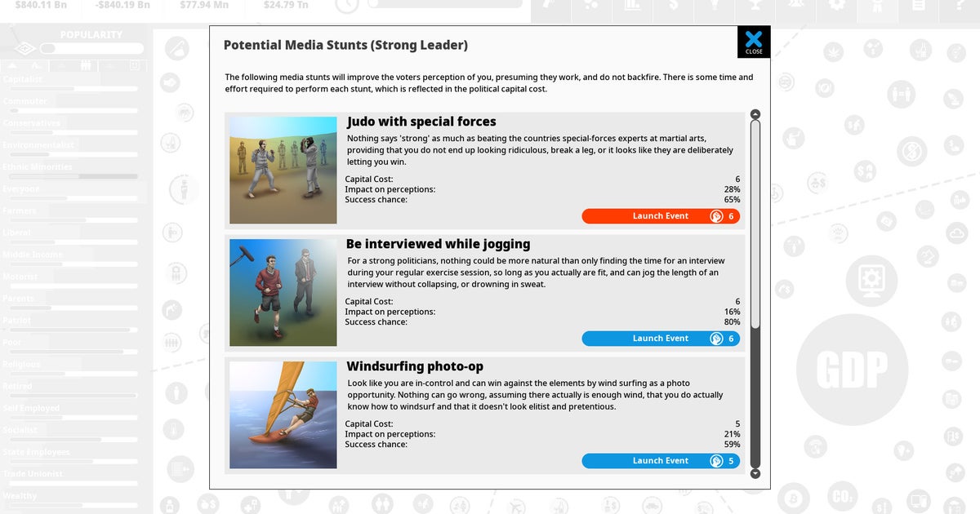Launch the Judo with special forces event

661,216
